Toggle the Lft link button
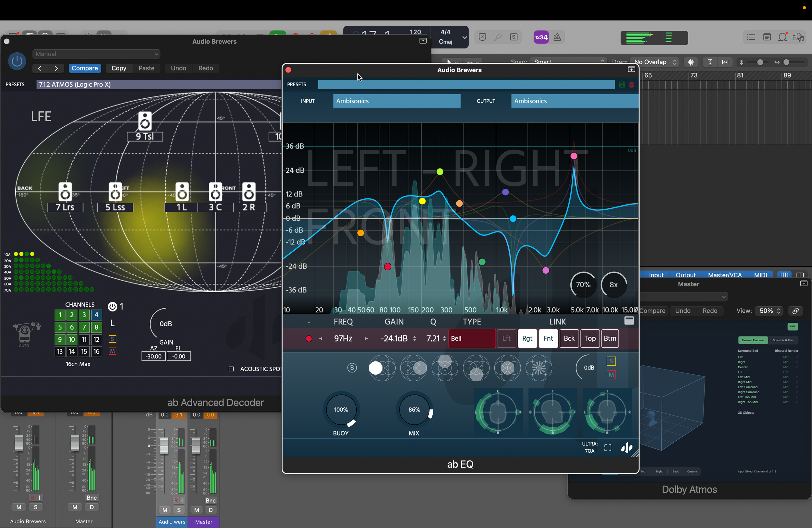This screenshot has width=812, height=528. [x=506, y=338]
